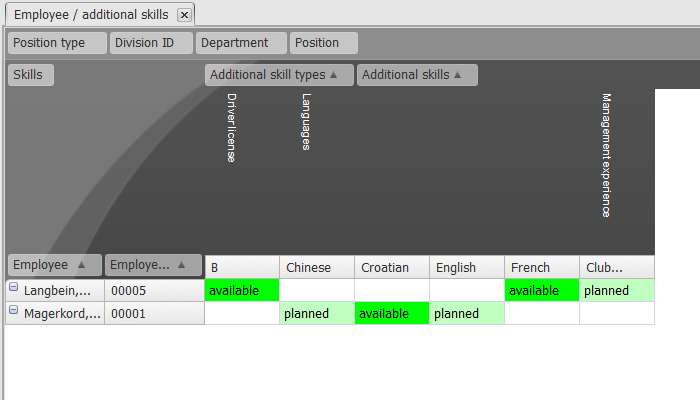Click the employee number 00005 cell
700x400 pixels.
click(153, 291)
